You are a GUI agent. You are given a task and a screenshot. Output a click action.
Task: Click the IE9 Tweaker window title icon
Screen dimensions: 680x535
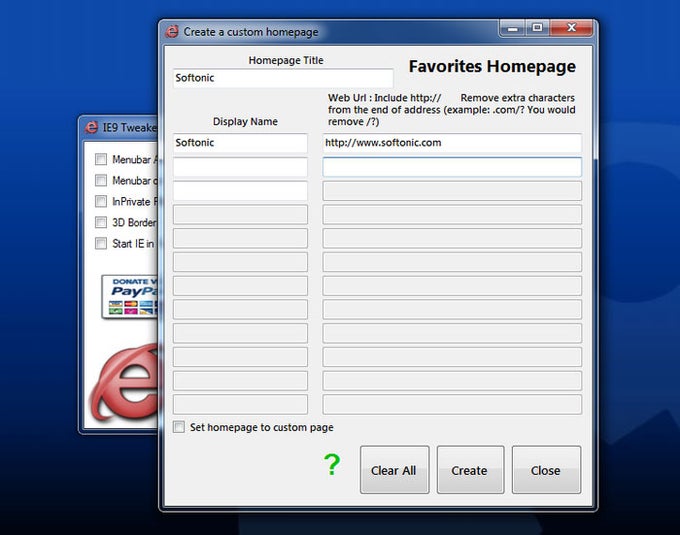click(91, 127)
